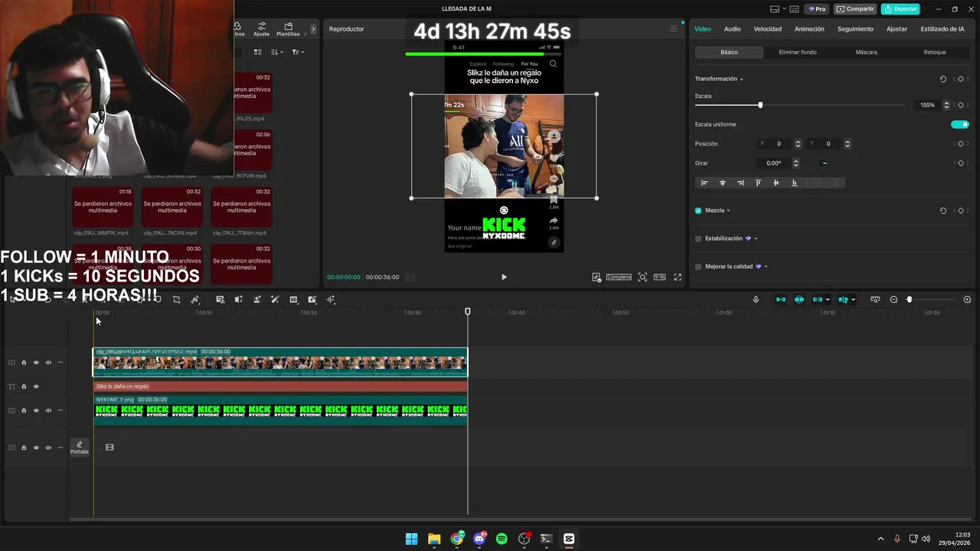The width and height of the screenshot is (980, 551).
Task: Open the Windows Start menu
Action: [411, 539]
